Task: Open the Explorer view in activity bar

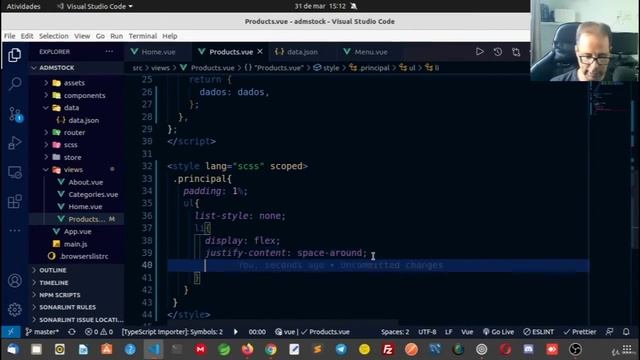Action: click(15, 55)
